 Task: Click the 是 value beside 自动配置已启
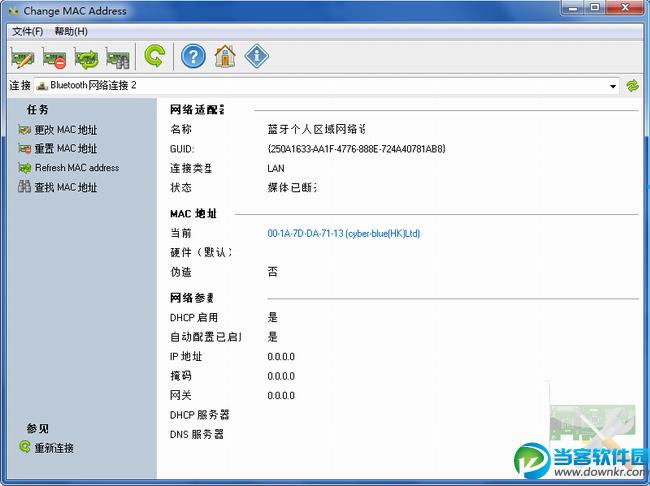click(272, 337)
